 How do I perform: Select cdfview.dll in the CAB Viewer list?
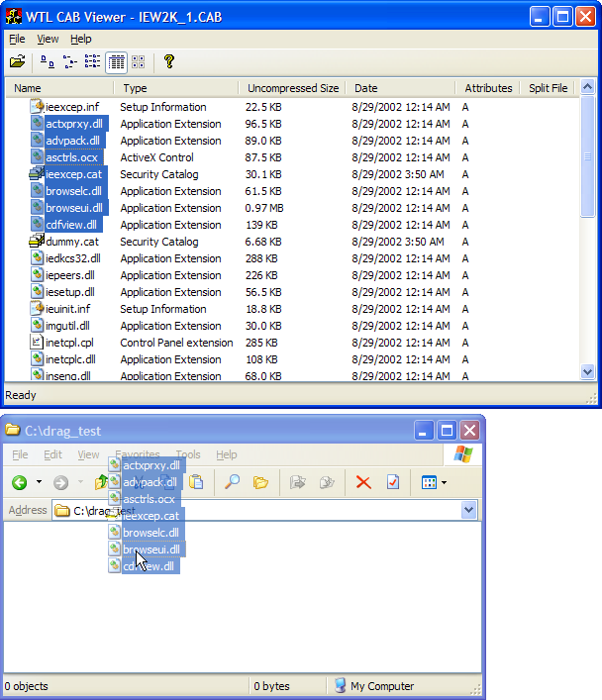tap(71, 225)
